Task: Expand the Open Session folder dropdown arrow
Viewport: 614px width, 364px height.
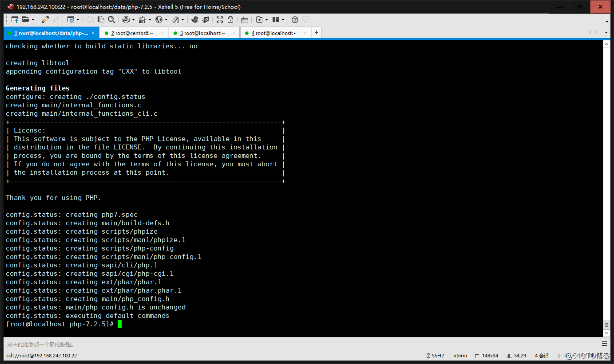Action: tap(32, 20)
